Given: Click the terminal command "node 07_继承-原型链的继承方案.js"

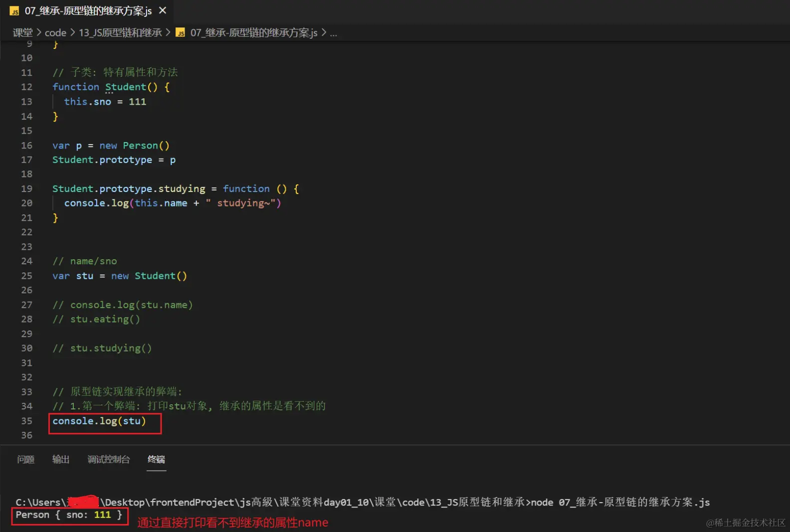Looking at the screenshot, I should (620, 502).
